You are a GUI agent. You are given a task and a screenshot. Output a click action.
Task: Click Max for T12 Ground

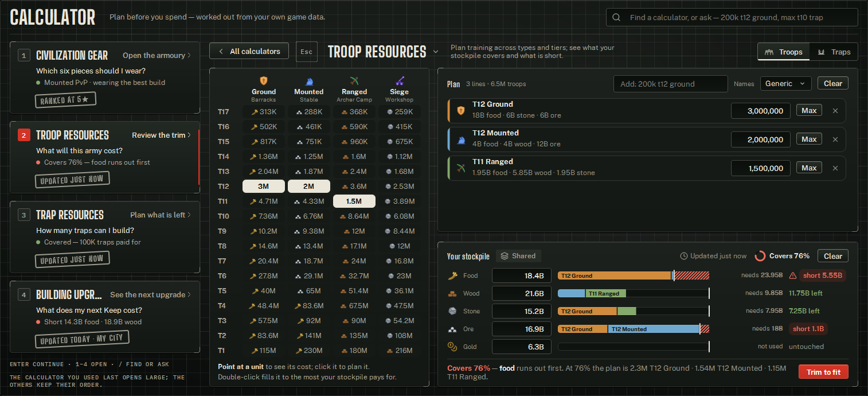[809, 110]
